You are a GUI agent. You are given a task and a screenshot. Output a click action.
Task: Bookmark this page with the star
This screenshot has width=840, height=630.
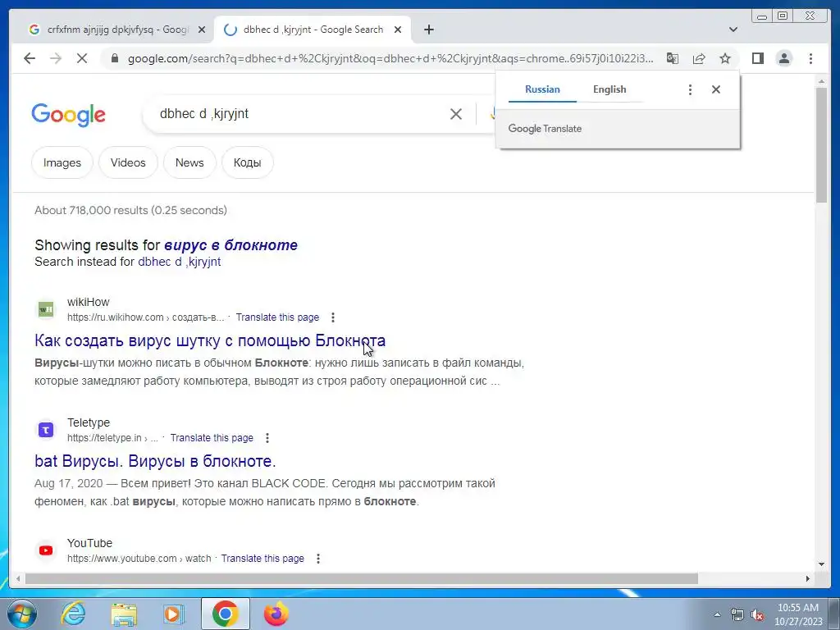coord(725,58)
